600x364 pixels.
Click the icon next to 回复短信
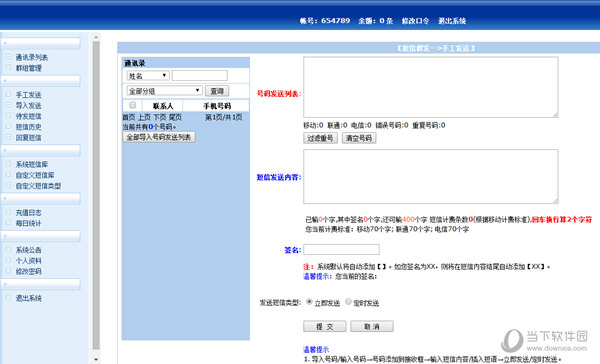click(x=8, y=137)
